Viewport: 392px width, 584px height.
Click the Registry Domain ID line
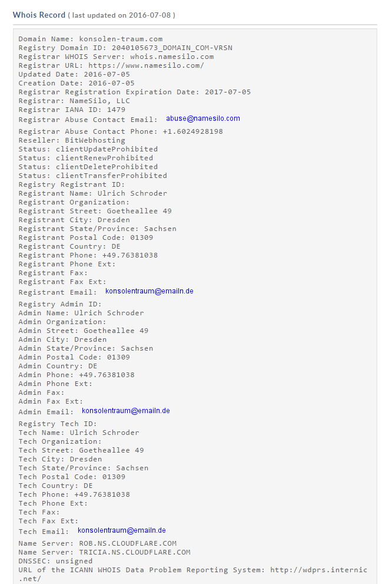coord(125,48)
